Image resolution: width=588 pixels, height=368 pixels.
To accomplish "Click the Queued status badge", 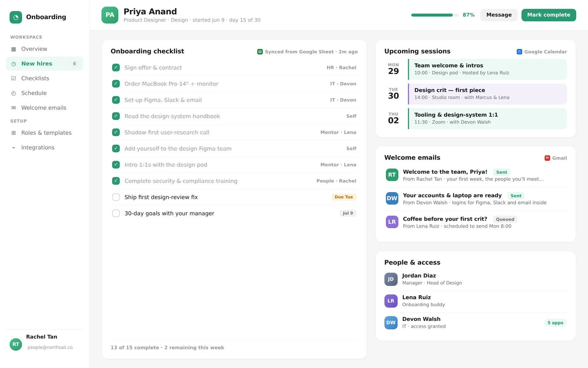I will (505, 219).
